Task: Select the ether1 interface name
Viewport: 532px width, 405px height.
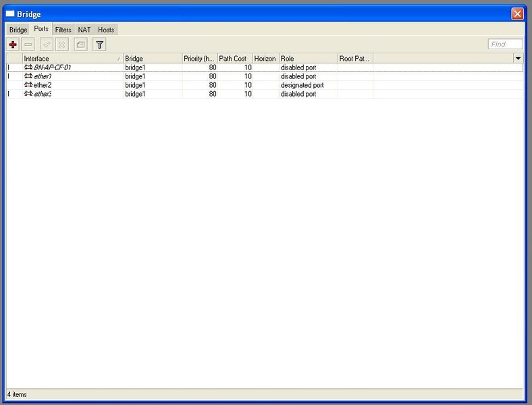Action: coord(43,76)
